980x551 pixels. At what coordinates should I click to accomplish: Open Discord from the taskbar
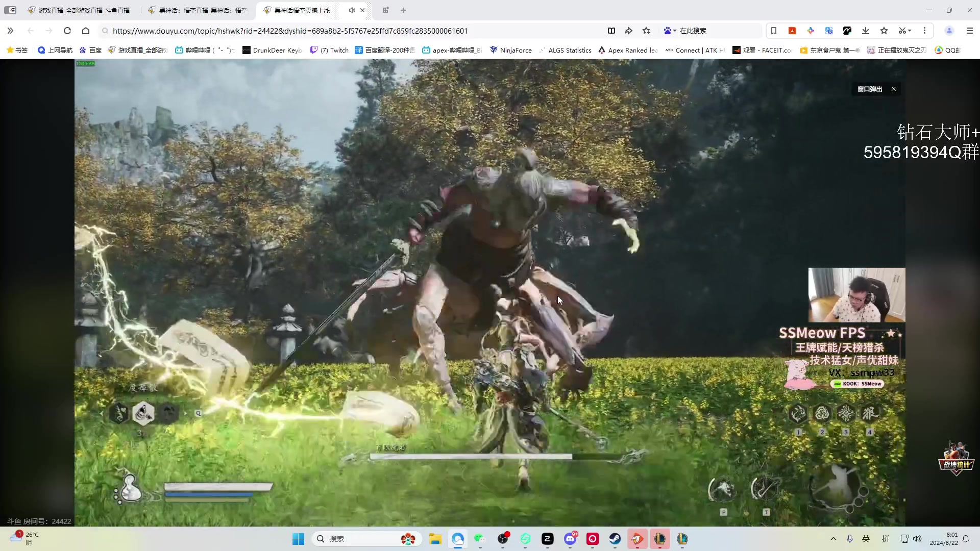coord(570,539)
